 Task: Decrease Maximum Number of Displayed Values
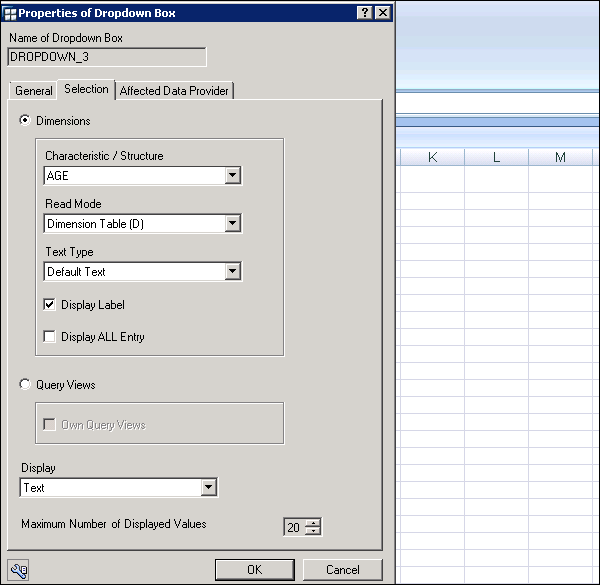312,532
